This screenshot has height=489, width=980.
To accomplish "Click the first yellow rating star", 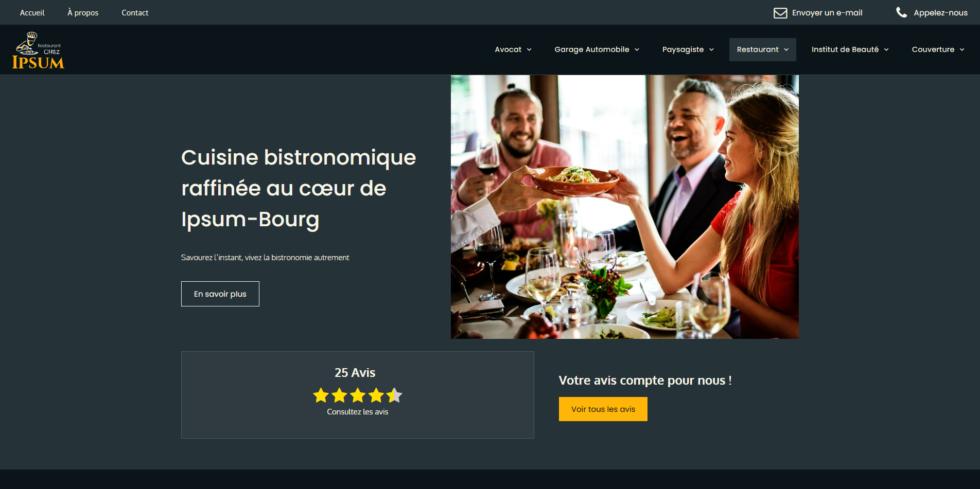I will tap(321, 395).
